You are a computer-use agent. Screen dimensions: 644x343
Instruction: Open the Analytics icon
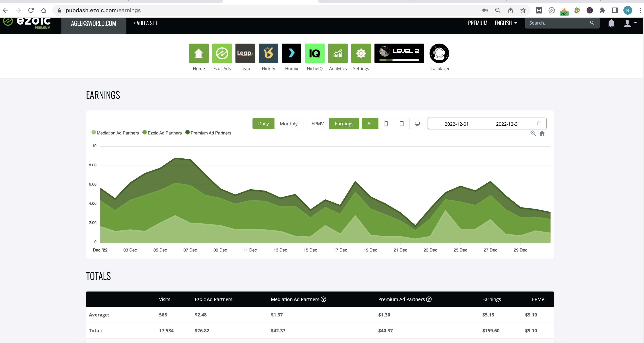click(338, 53)
